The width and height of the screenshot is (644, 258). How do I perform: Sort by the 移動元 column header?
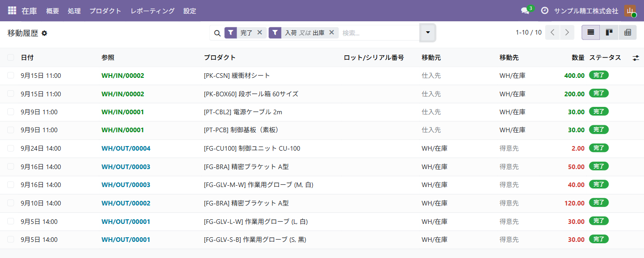click(431, 58)
